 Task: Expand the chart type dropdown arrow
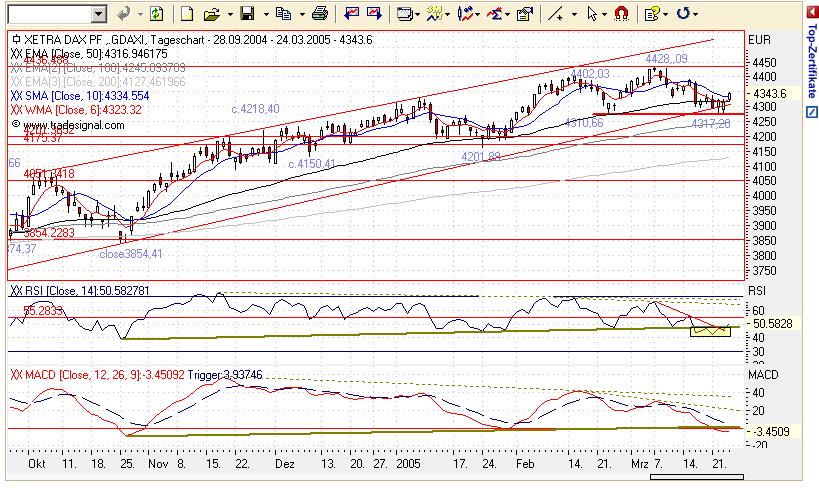[x=477, y=14]
